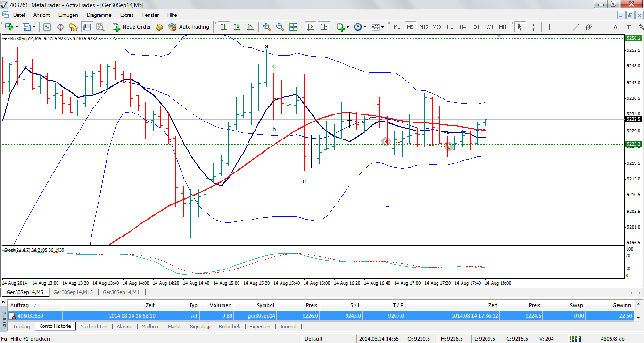Open the Journal terminal tab
Image resolution: width=644 pixels, height=343 pixels.
[288, 327]
